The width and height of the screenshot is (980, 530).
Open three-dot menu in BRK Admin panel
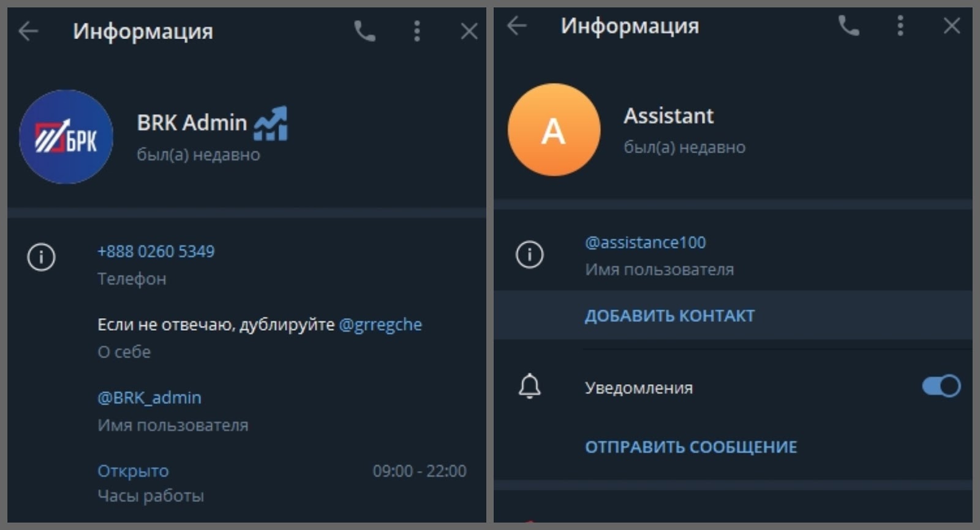(x=417, y=31)
